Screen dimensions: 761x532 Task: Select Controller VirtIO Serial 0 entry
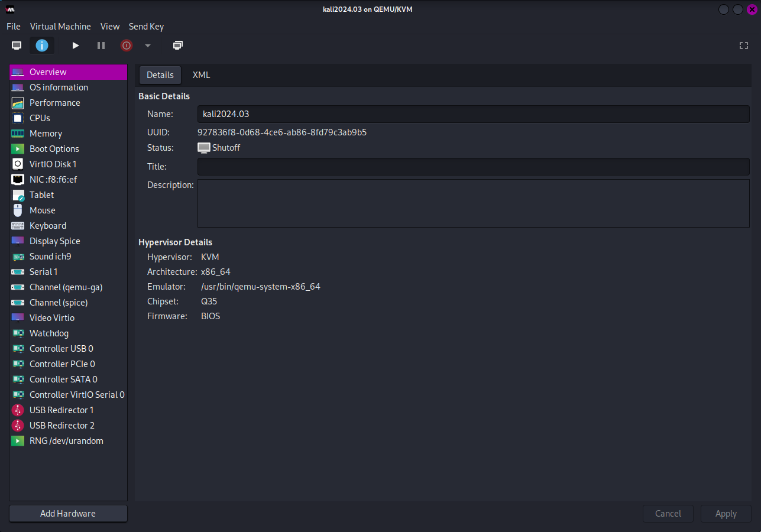click(68, 395)
